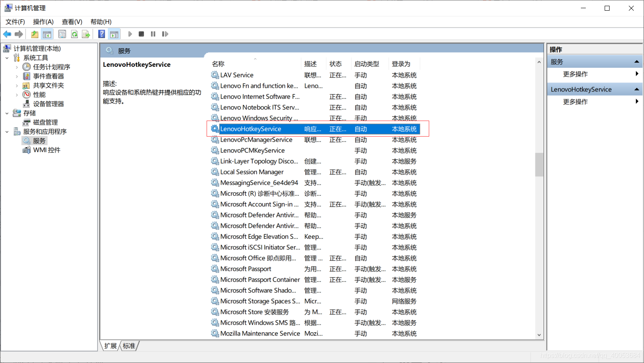Click gear icon of LAV Service row
This screenshot has width=644, height=363.
[215, 75]
